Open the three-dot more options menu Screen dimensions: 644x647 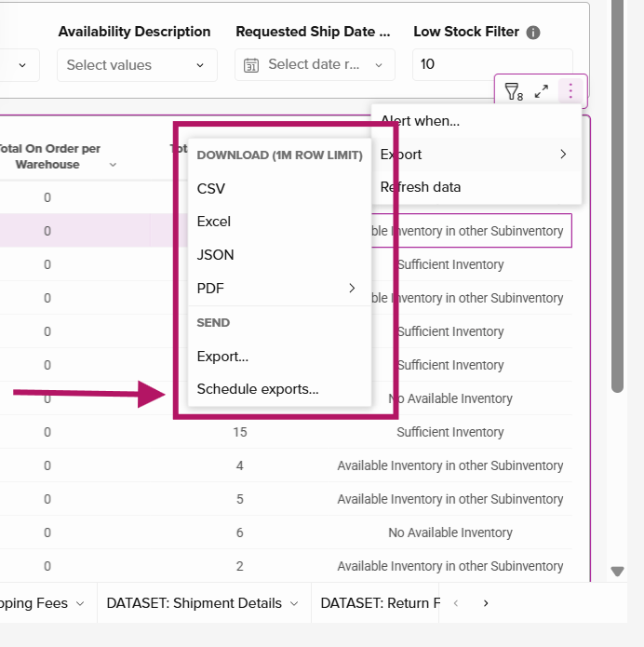(570, 91)
